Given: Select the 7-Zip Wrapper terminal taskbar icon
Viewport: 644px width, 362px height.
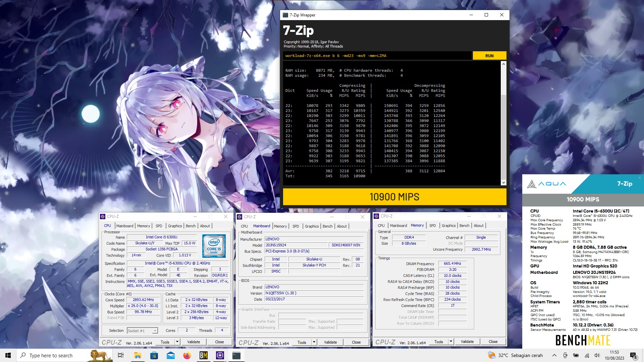Looking at the screenshot, I should tap(236, 355).
